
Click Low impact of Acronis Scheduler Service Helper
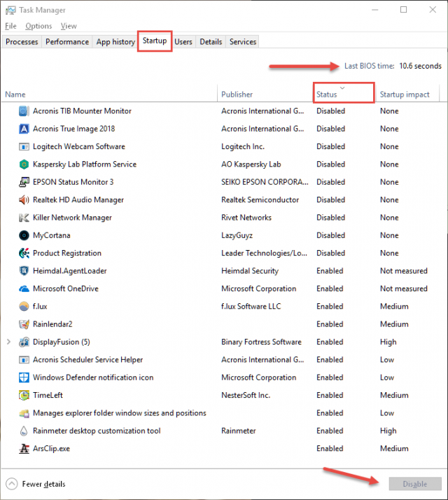(387, 360)
